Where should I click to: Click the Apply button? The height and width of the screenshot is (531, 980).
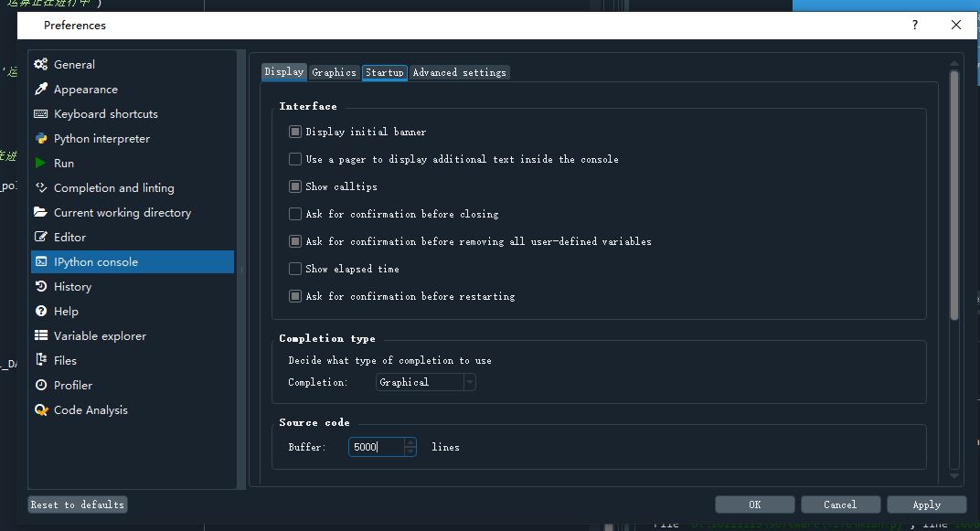click(927, 504)
